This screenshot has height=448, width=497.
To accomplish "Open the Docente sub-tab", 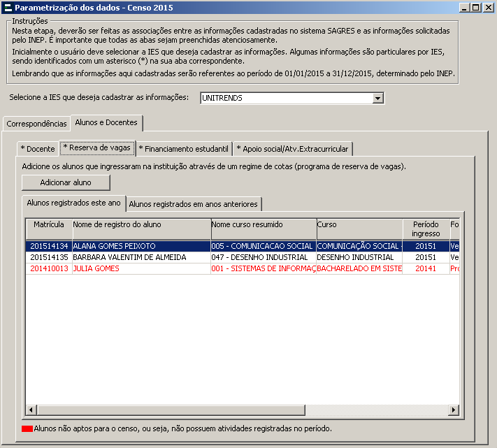I will point(38,149).
